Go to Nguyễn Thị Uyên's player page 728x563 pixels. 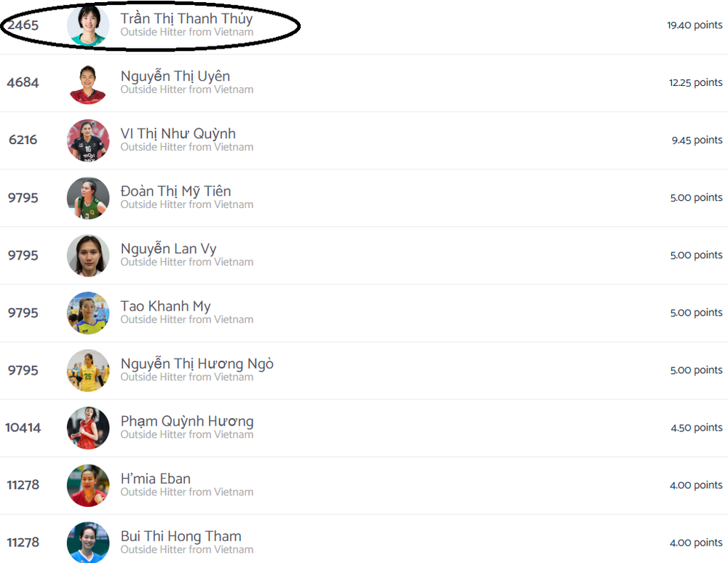[x=175, y=76]
